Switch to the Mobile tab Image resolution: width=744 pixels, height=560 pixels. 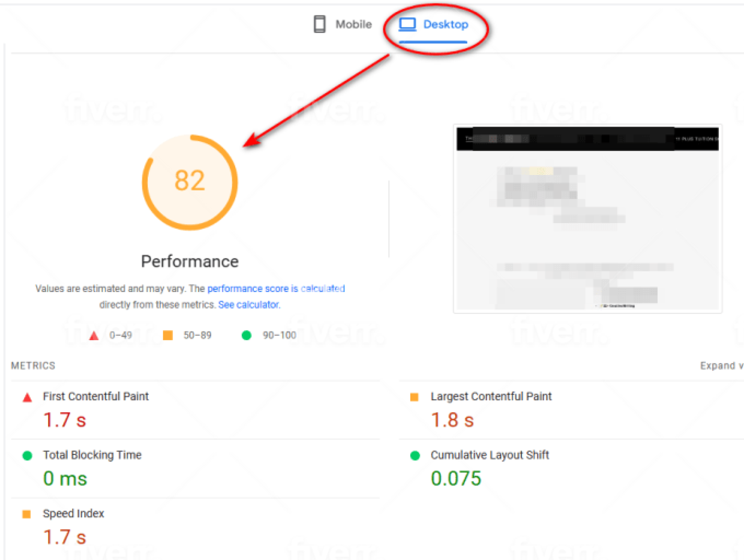pos(353,24)
